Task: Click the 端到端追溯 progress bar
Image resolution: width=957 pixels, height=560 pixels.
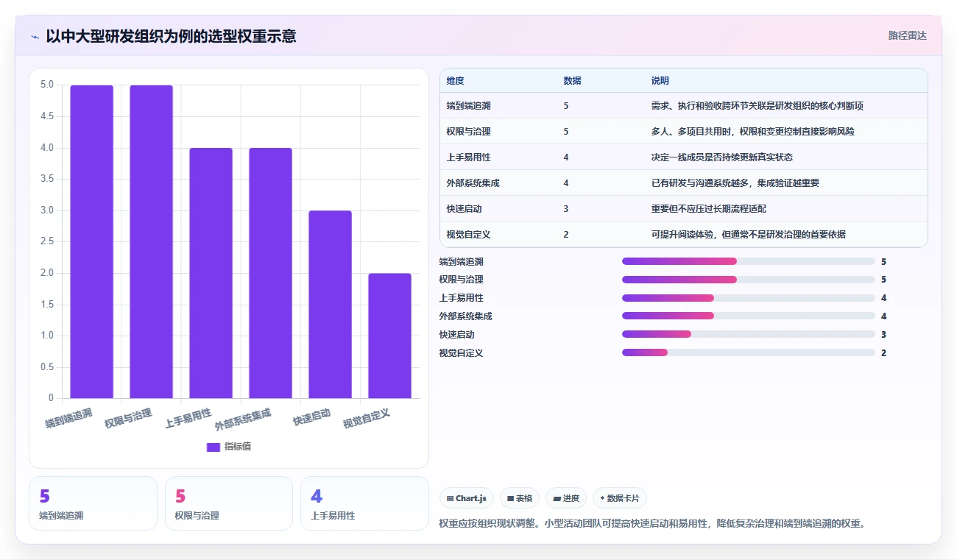Action: [x=749, y=261]
